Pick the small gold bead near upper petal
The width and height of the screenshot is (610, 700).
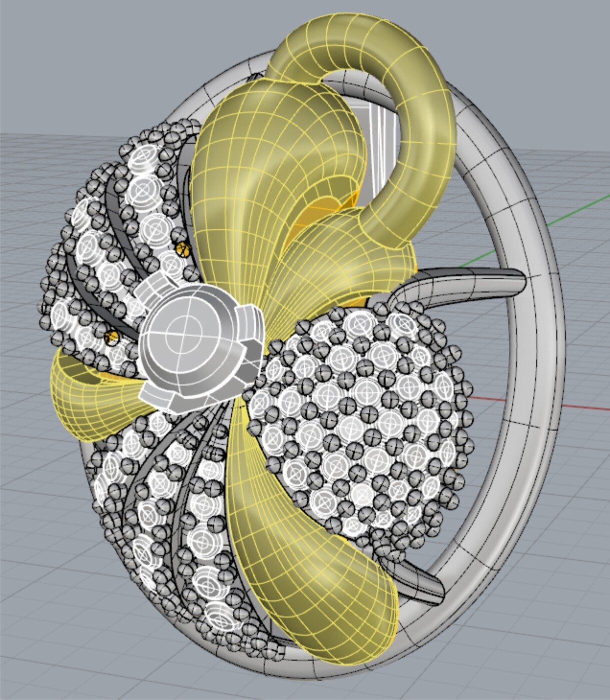(x=183, y=248)
